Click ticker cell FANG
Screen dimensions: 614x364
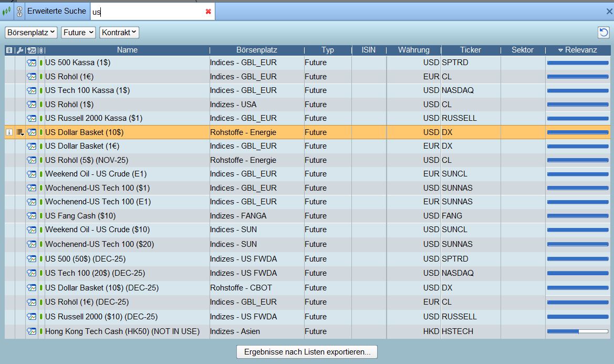(x=452, y=216)
